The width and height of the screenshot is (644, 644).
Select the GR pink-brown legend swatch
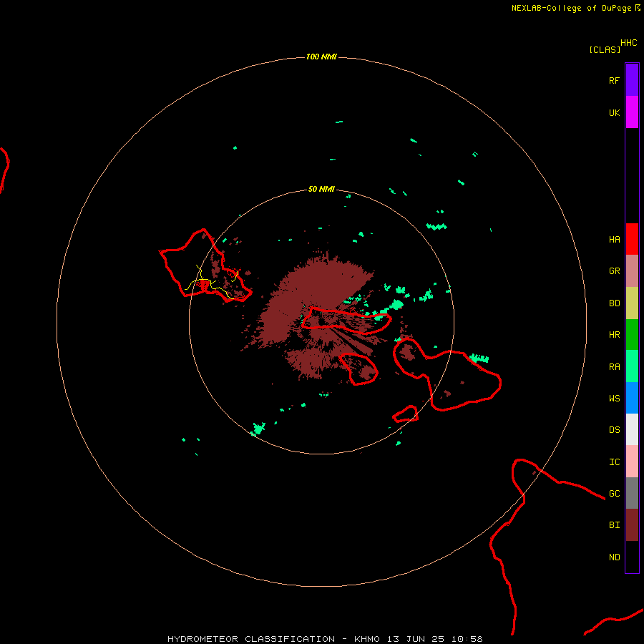(x=632, y=271)
